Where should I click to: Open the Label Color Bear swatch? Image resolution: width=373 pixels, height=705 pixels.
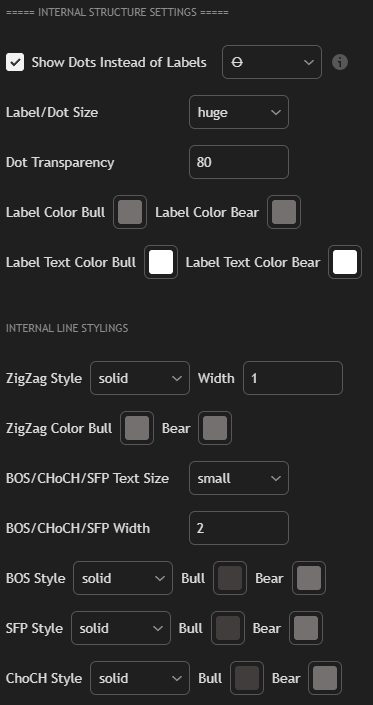point(284,212)
